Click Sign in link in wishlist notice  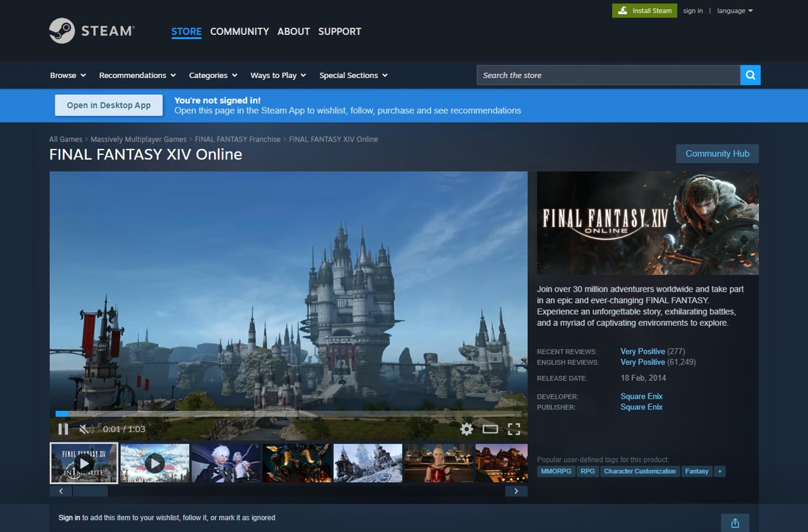(x=69, y=518)
